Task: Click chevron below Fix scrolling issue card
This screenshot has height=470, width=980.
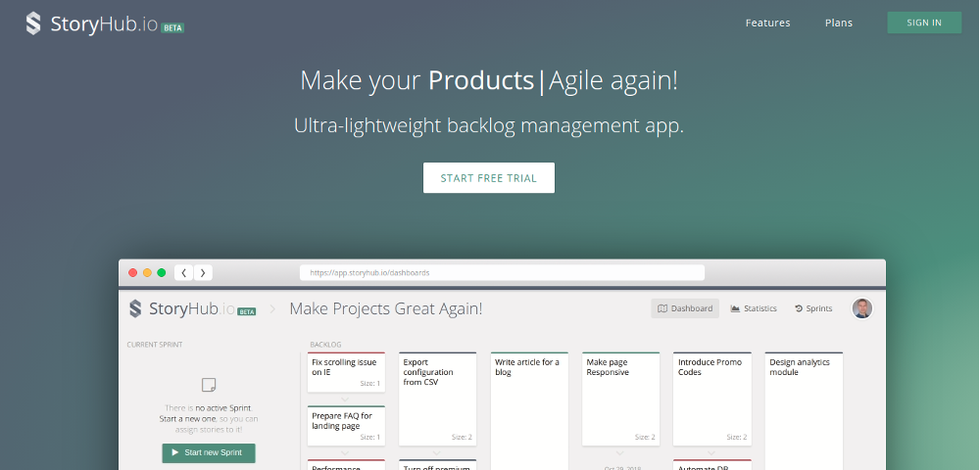Action: click(x=346, y=399)
